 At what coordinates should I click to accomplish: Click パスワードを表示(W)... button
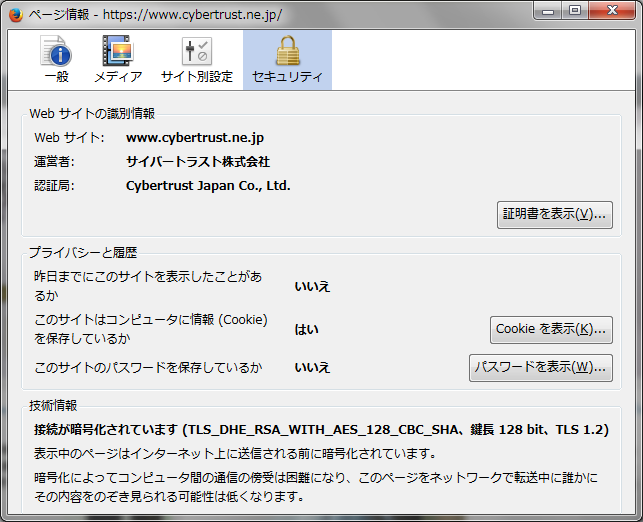click(x=541, y=367)
